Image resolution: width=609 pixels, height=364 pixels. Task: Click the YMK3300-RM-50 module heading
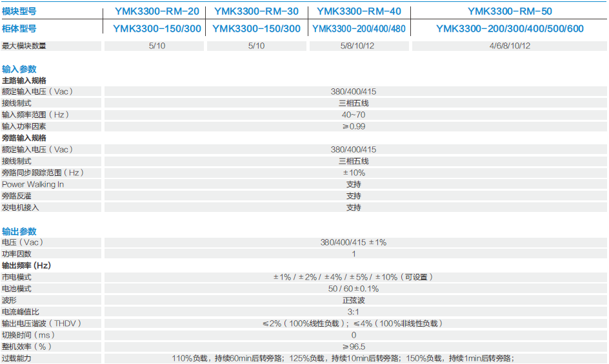(510, 11)
